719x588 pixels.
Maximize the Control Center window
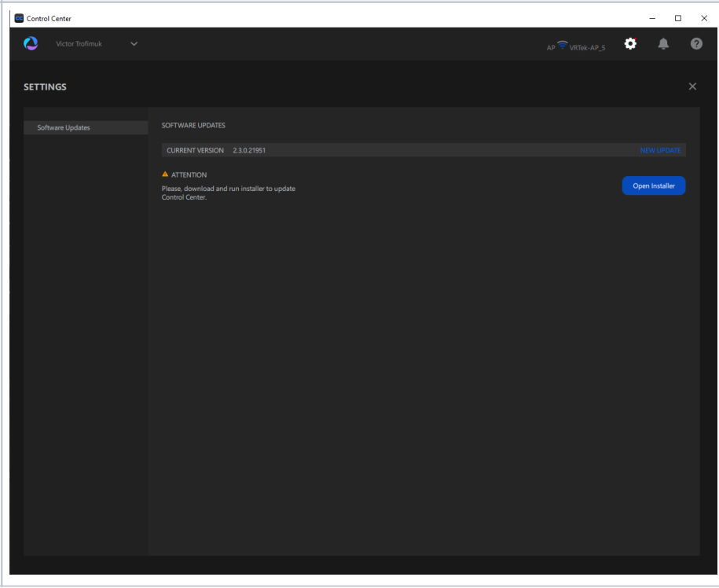677,18
